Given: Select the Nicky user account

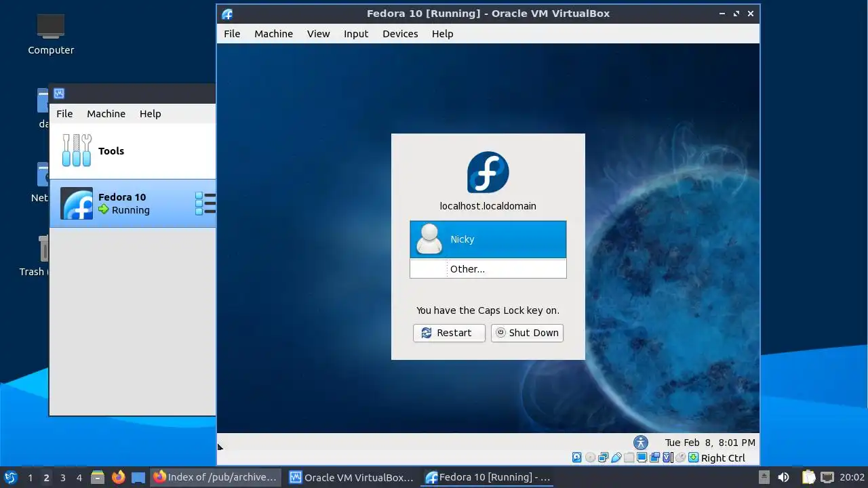Looking at the screenshot, I should 488,239.
